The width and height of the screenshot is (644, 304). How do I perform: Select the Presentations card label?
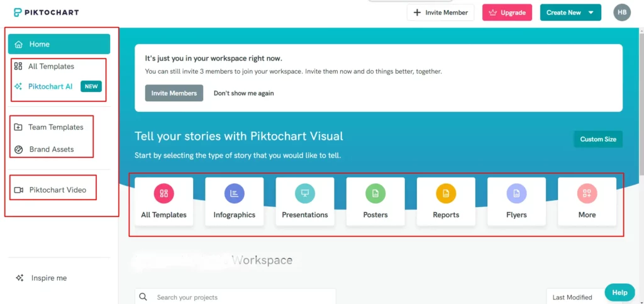tap(305, 215)
